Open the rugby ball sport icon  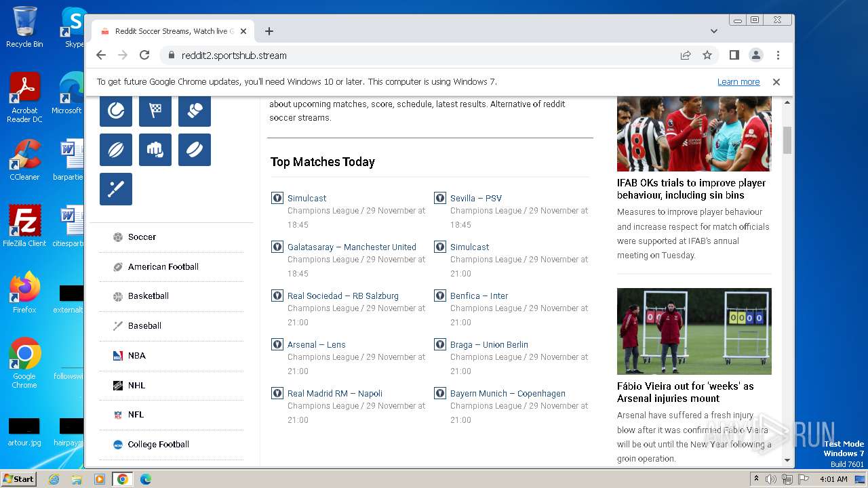coord(116,150)
